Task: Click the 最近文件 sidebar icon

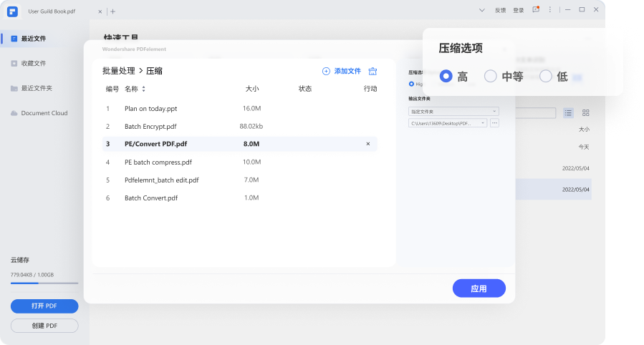Action: click(x=14, y=39)
